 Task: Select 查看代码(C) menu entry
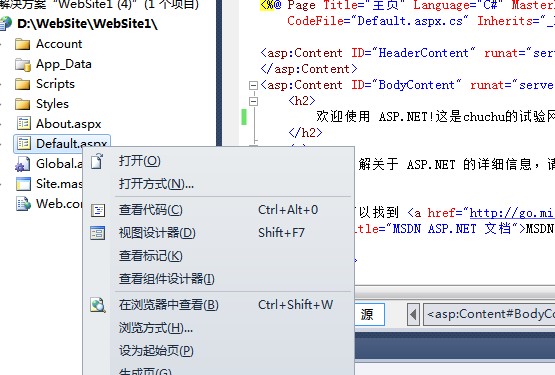coord(219,210)
